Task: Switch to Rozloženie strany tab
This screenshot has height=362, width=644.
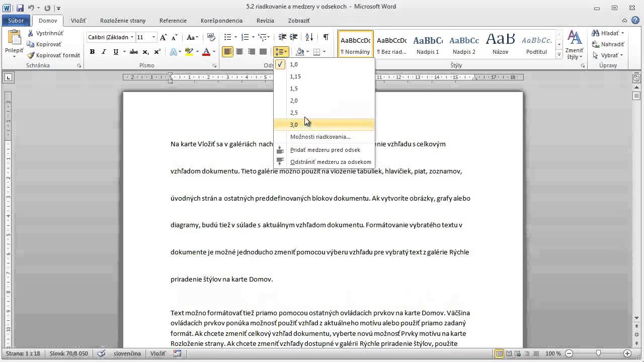Action: point(123,21)
